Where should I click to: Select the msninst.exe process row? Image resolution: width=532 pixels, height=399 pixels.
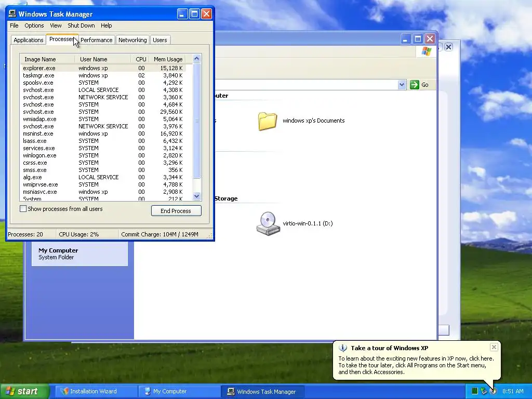(x=103, y=134)
